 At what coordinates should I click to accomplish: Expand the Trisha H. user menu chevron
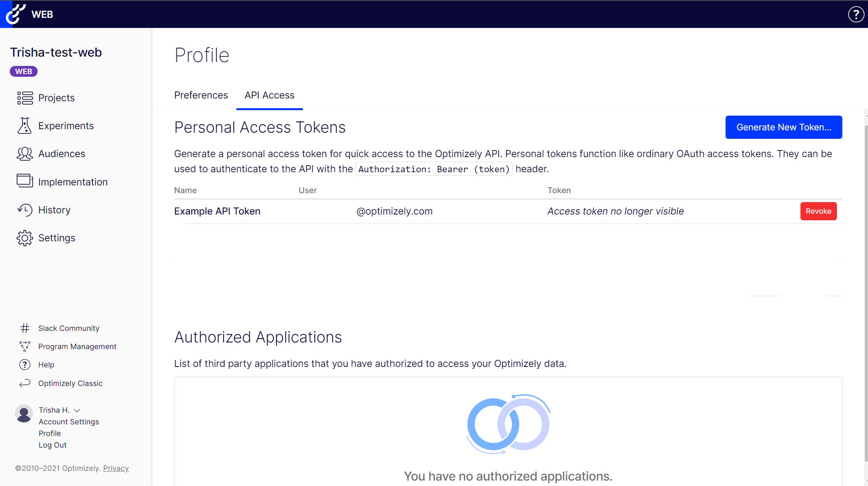[x=77, y=410]
